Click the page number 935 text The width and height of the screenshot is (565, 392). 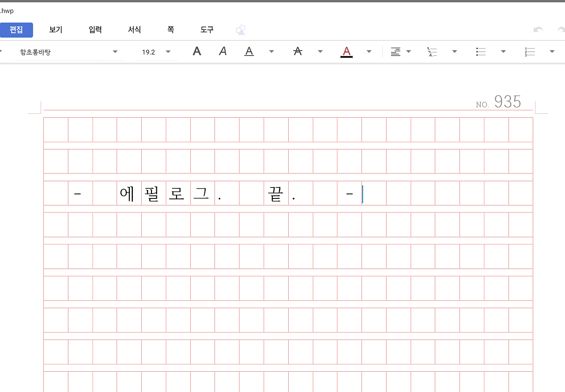click(x=508, y=102)
